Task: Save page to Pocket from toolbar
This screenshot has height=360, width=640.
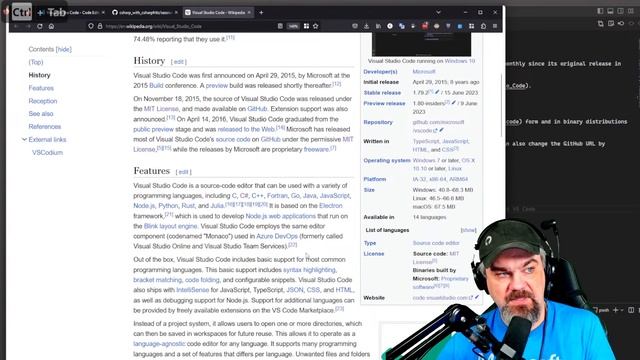Action: [355, 26]
